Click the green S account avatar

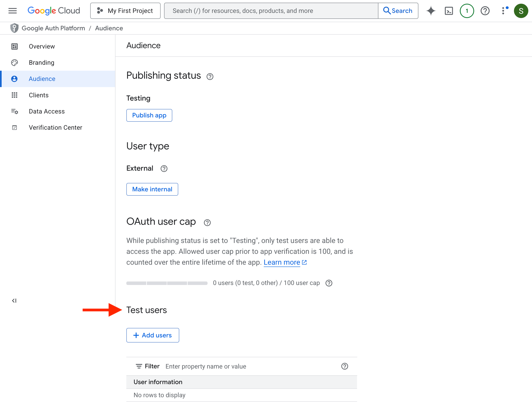coord(521,11)
